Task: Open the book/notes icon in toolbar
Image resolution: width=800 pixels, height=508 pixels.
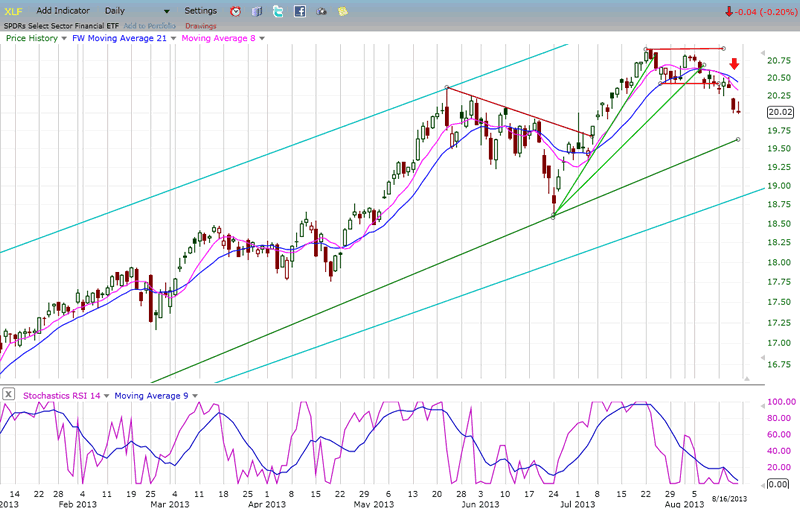Action: coord(256,11)
